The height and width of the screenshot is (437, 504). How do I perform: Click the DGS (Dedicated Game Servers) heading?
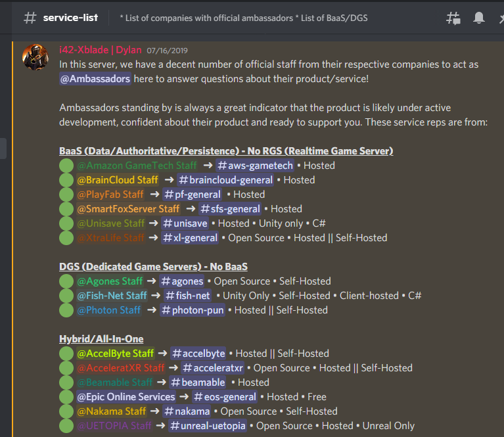click(x=153, y=267)
